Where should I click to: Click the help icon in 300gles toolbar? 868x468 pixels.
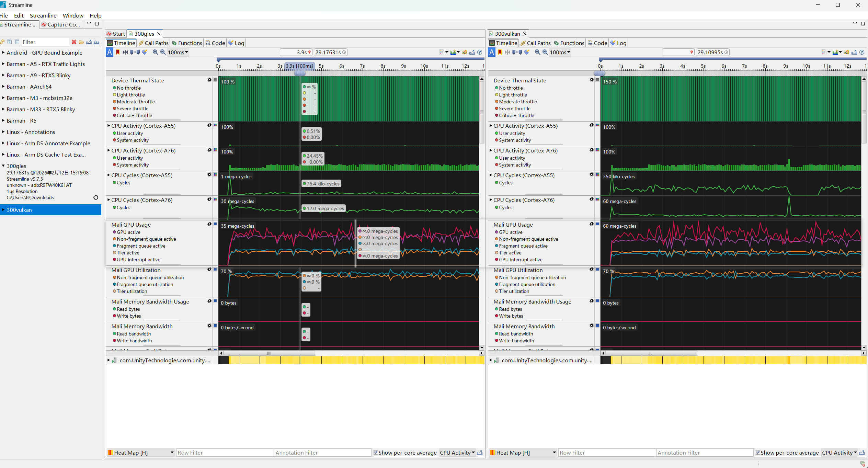[x=480, y=52]
